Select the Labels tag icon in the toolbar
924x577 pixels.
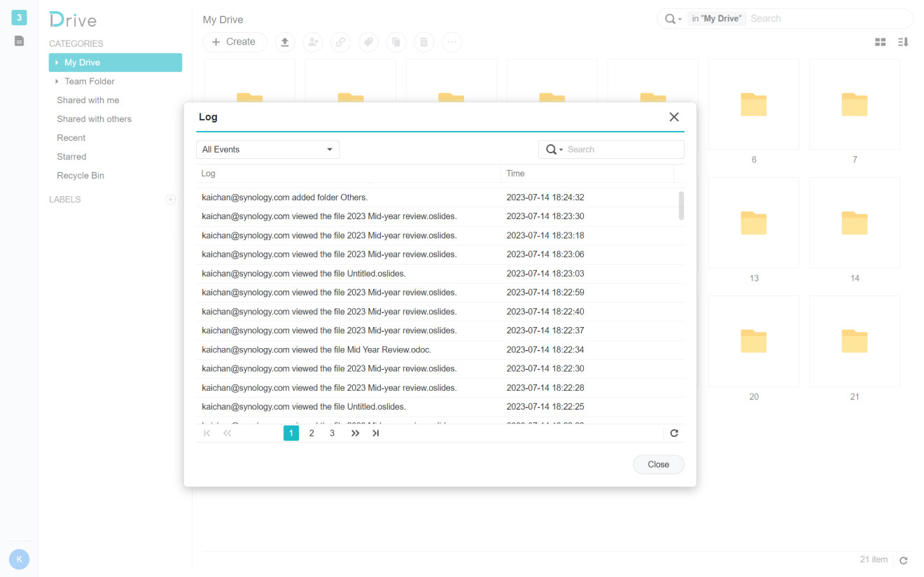click(x=369, y=42)
